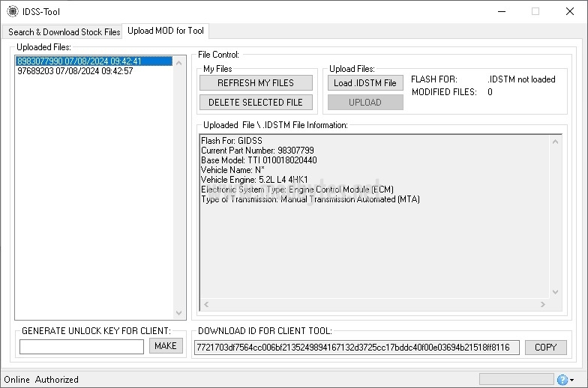Click the DELETE SELECTED FILE button
The width and height of the screenshot is (588, 388).
click(x=256, y=102)
